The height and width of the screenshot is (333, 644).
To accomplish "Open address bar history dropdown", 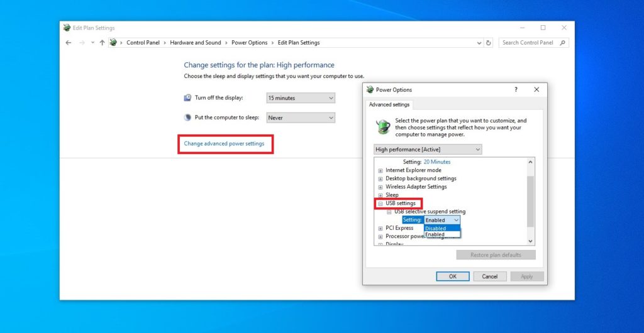I will [x=479, y=43].
